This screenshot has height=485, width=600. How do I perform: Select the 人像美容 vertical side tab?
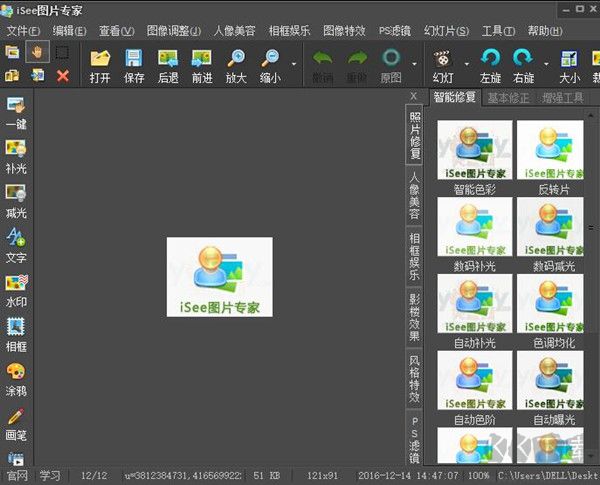coord(414,196)
